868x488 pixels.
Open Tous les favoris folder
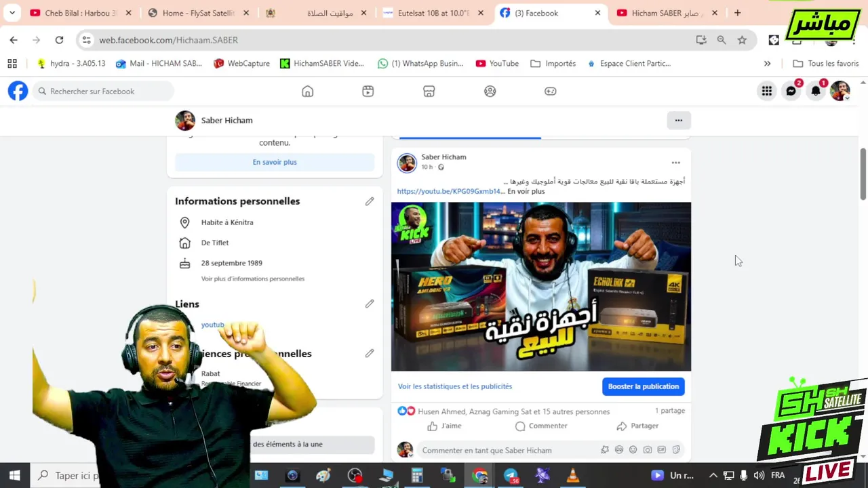point(826,63)
